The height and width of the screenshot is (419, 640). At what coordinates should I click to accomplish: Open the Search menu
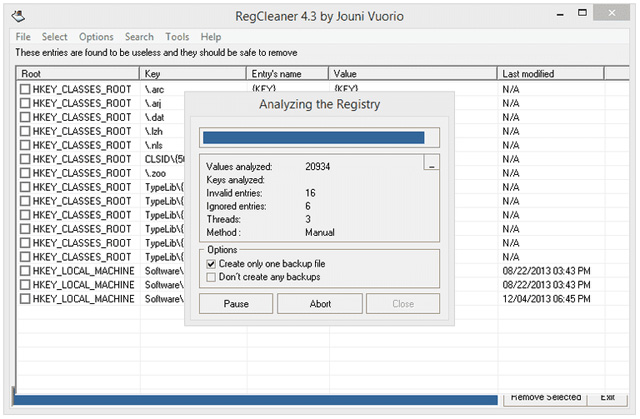tap(140, 37)
